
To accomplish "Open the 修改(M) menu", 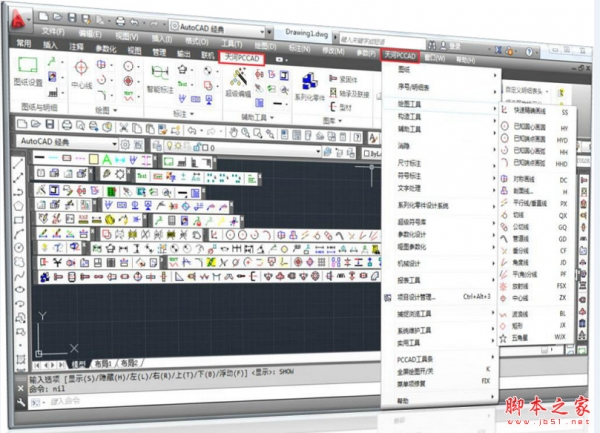I will [333, 50].
